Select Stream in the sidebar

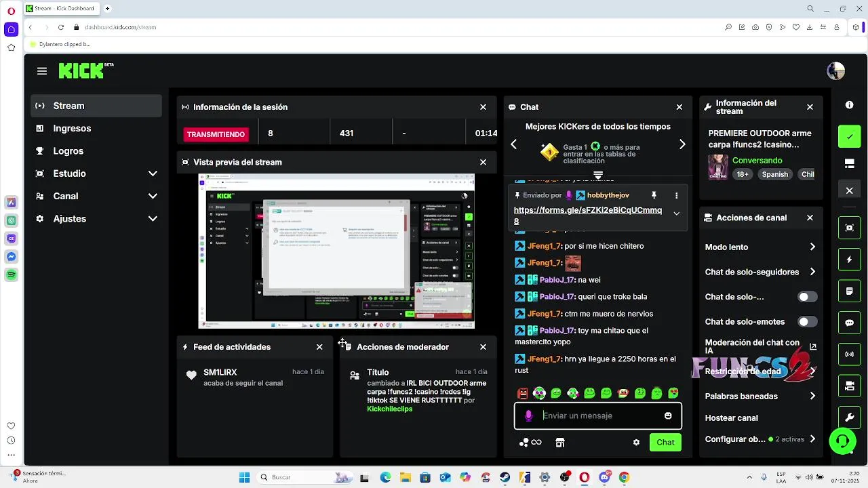point(96,106)
